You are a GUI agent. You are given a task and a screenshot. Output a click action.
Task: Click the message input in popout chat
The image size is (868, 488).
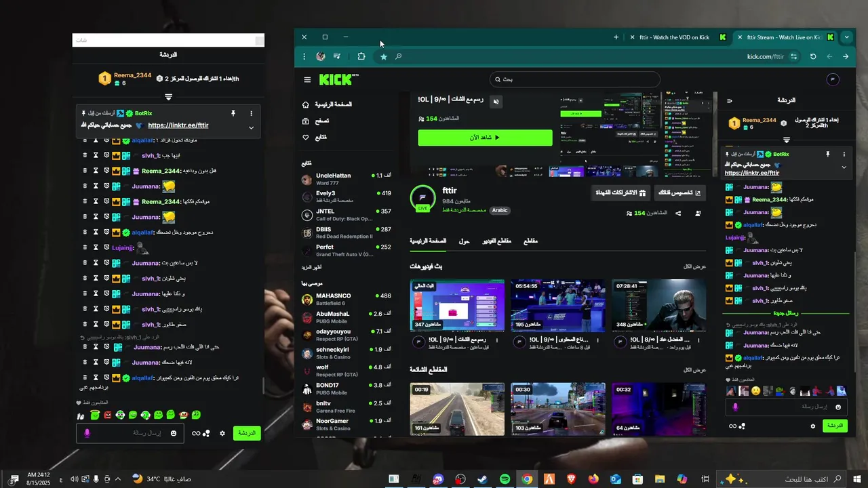pos(130,433)
